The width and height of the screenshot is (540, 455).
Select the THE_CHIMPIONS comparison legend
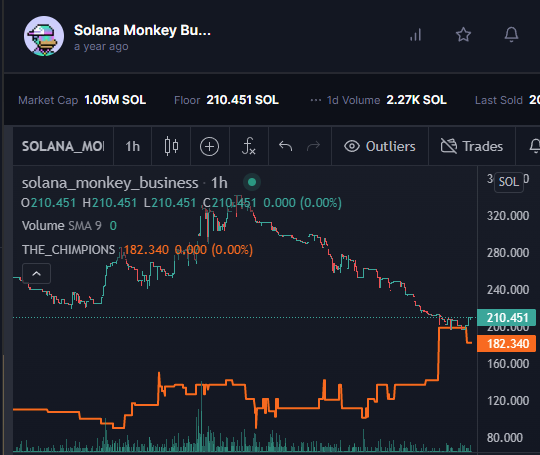coord(69,250)
